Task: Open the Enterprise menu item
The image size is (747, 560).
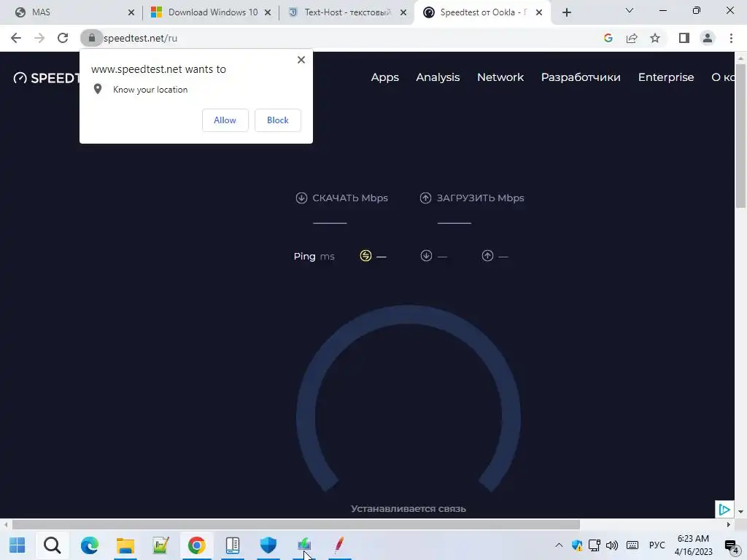Action: pos(666,77)
